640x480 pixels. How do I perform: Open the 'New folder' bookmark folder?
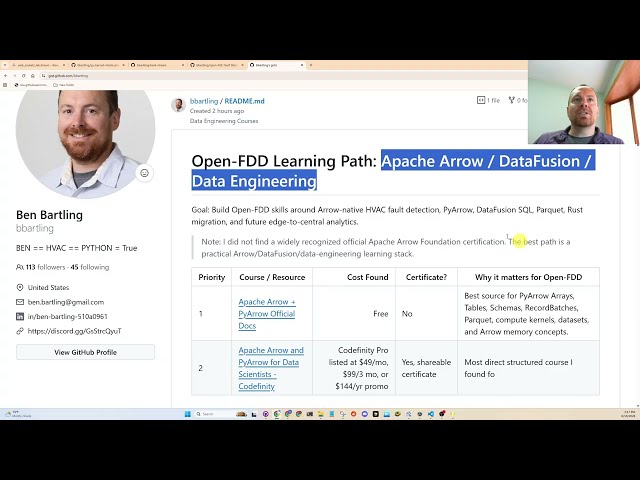pyautogui.click(x=64, y=85)
